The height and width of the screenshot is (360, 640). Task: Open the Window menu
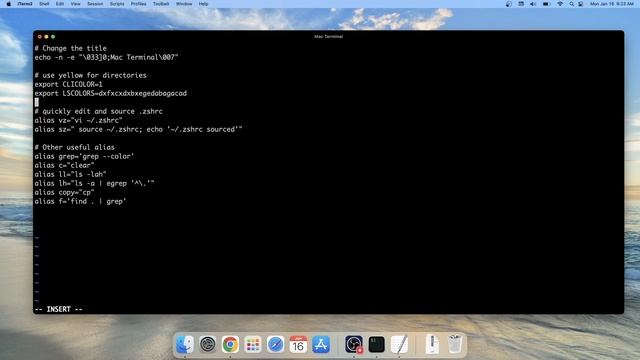click(184, 4)
